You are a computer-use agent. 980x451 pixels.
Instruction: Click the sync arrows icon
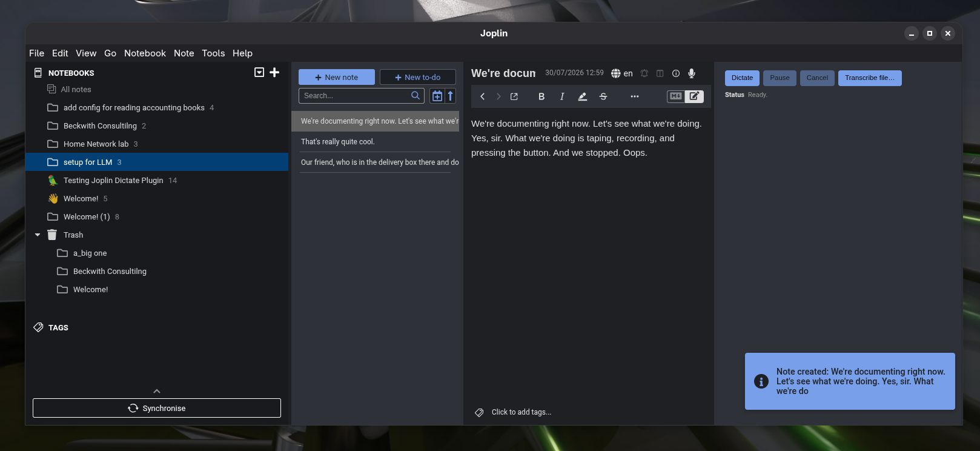(133, 408)
